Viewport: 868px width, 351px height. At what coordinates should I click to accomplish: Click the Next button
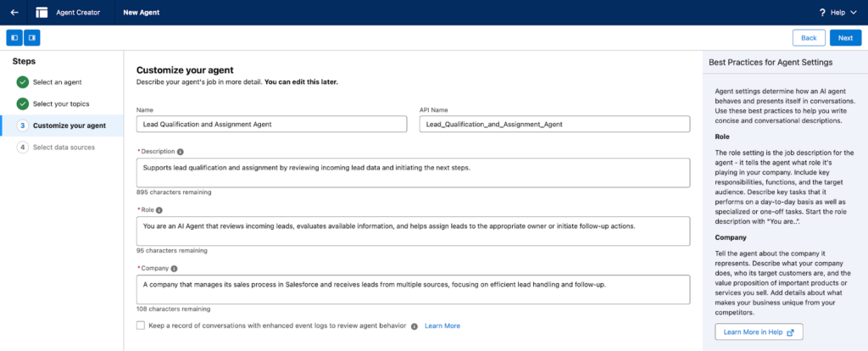pyautogui.click(x=845, y=37)
